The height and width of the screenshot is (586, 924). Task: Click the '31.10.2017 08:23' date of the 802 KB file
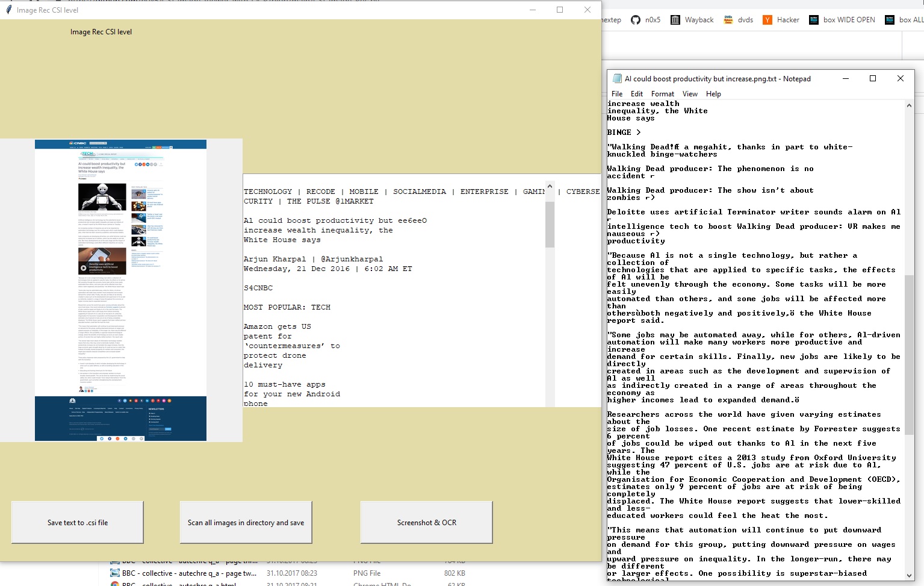pyautogui.click(x=292, y=573)
